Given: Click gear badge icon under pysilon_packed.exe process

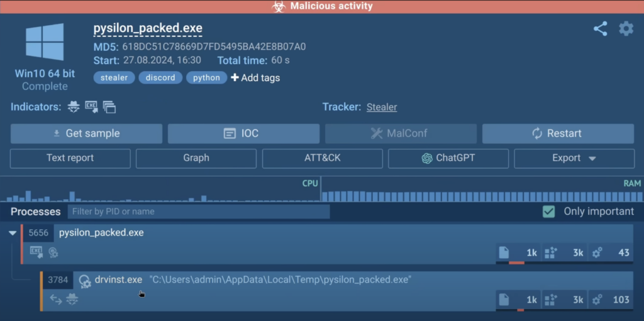Looking at the screenshot, I should [x=53, y=253].
